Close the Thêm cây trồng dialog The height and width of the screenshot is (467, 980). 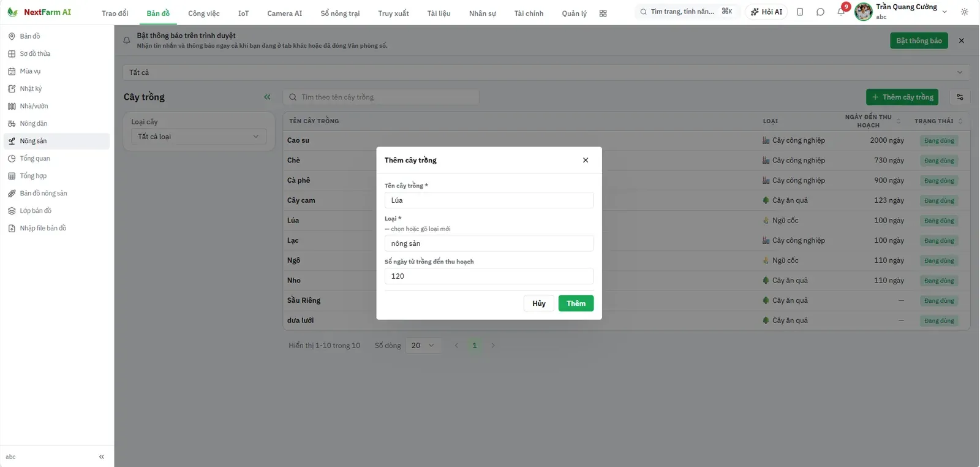[x=586, y=160]
